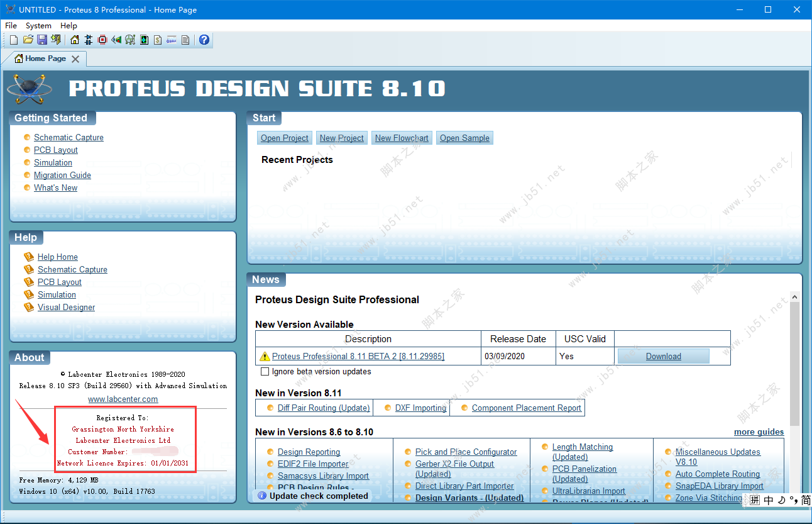This screenshot has height=524, width=812.
Task: Launch the 3D Visualizer icon
Action: [117, 40]
